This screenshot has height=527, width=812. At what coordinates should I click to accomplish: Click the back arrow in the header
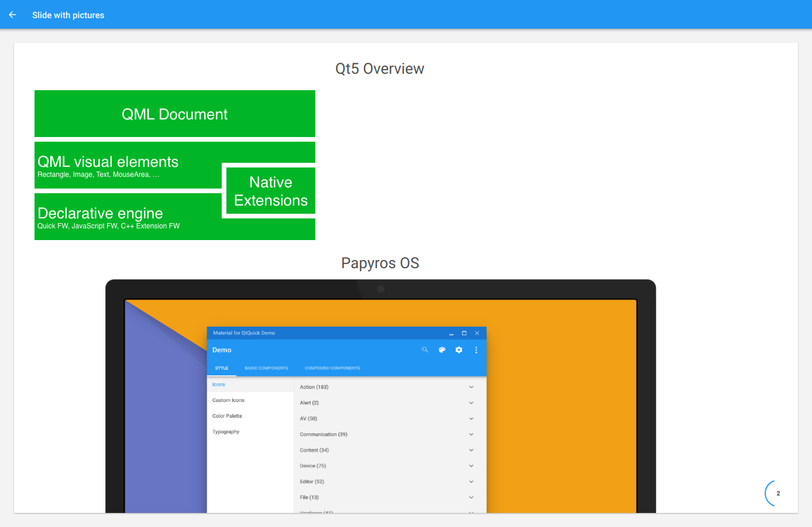[12, 15]
